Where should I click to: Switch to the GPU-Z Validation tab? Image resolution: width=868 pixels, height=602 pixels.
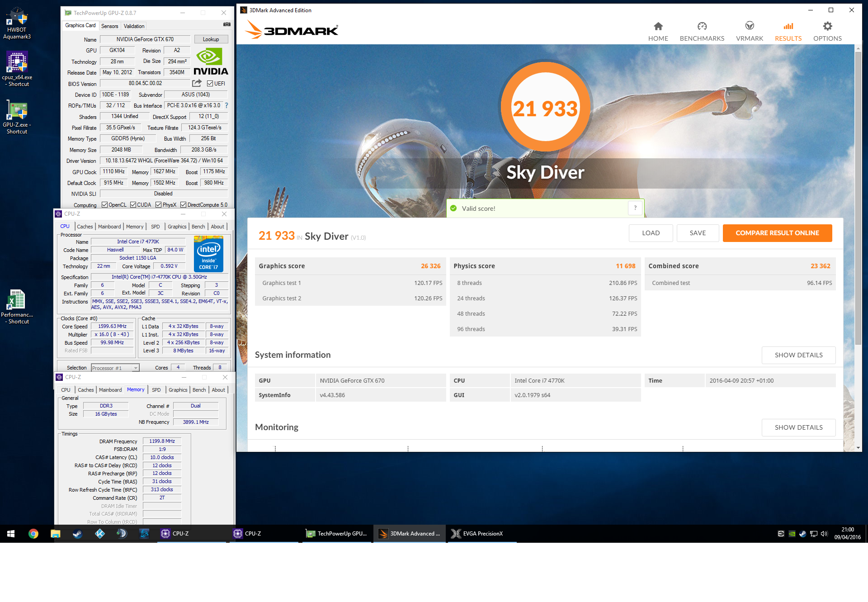click(134, 26)
